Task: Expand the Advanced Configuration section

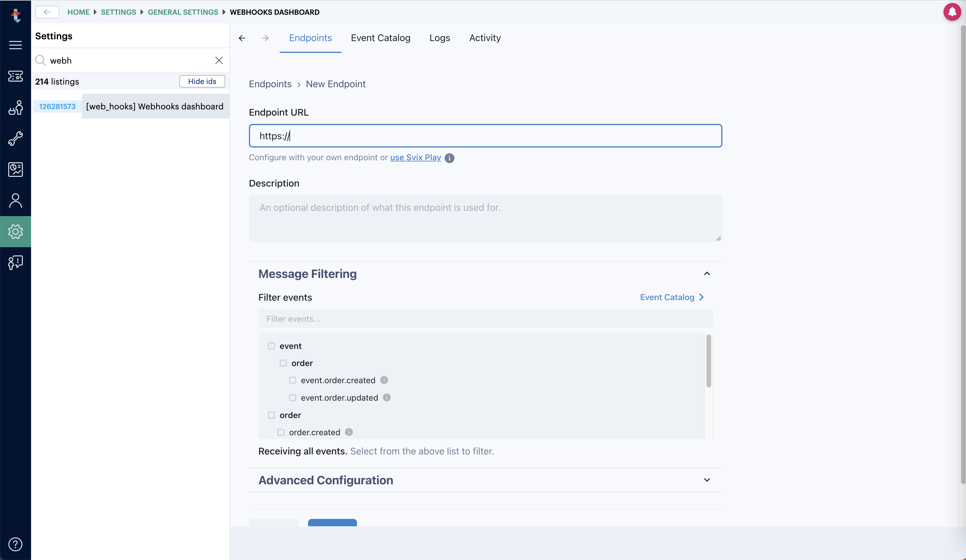Action: [706, 480]
